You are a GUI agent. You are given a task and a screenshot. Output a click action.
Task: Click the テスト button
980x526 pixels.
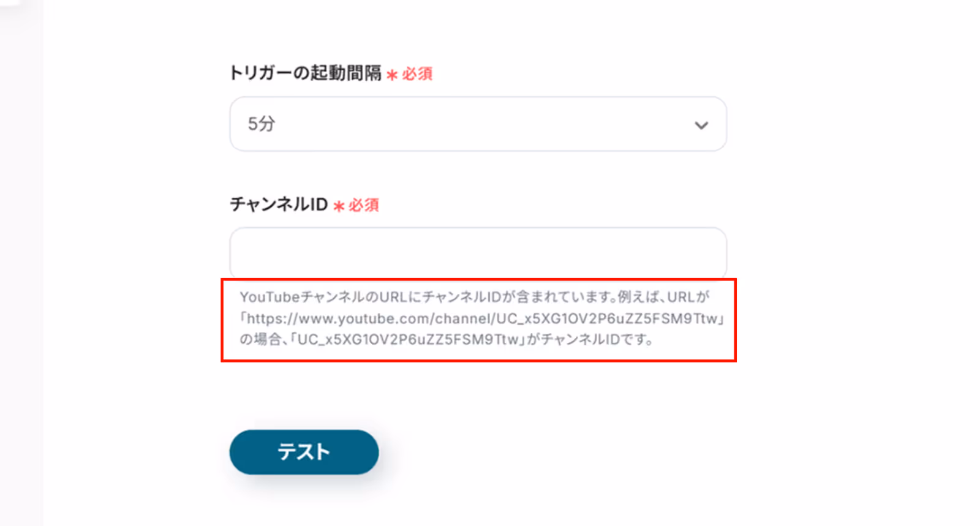point(304,452)
